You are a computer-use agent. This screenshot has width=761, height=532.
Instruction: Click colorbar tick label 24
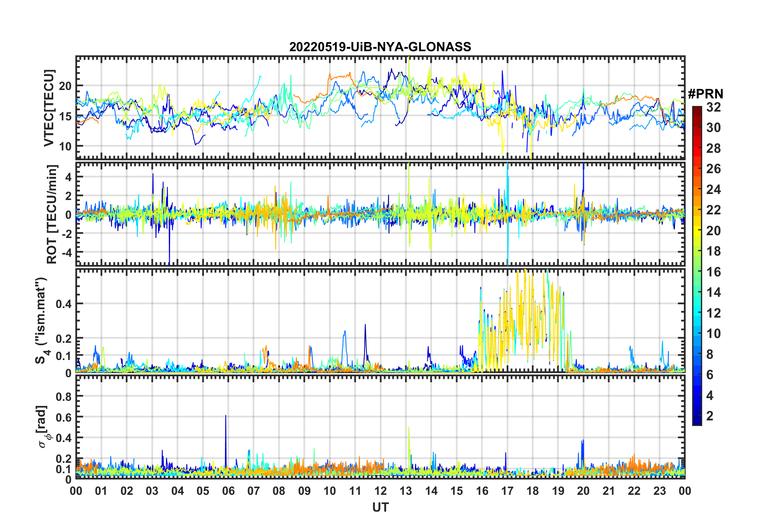(713, 190)
